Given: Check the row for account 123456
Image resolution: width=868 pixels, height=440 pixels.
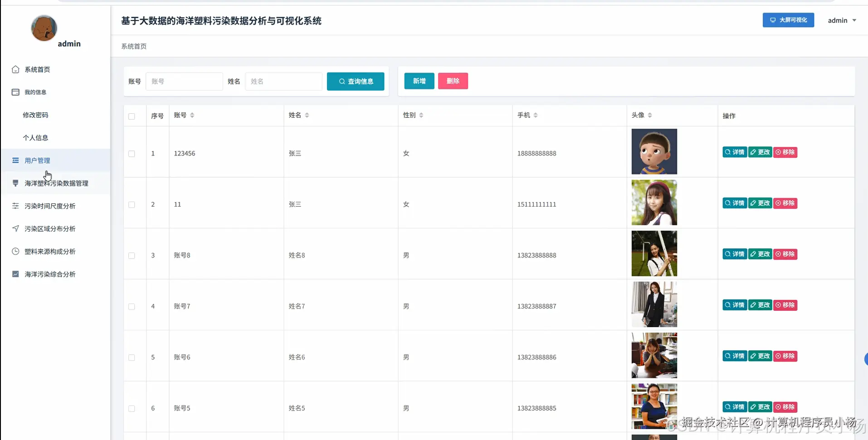Looking at the screenshot, I should [x=132, y=154].
